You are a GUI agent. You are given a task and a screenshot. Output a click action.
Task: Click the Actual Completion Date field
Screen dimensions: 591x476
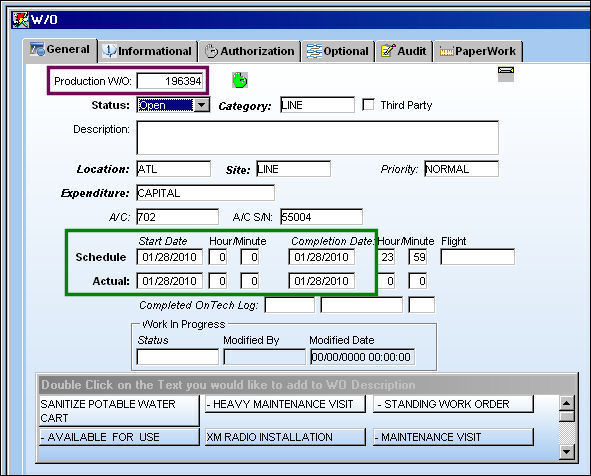[x=322, y=281]
